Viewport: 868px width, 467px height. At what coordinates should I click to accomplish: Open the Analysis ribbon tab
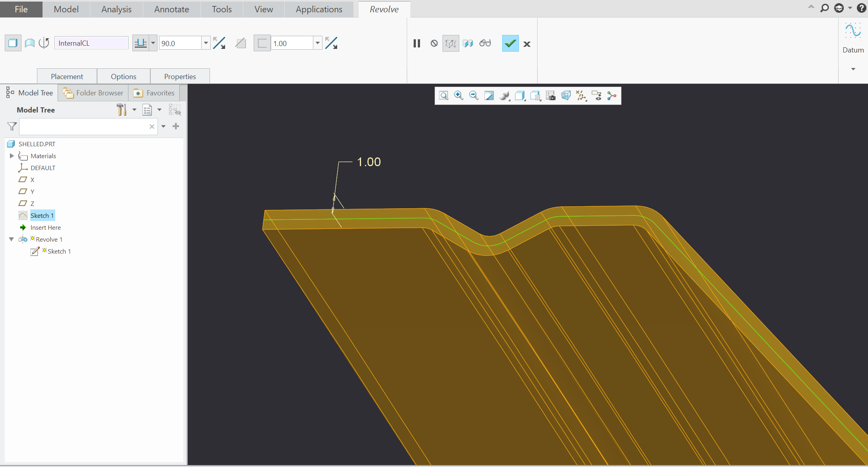116,9
